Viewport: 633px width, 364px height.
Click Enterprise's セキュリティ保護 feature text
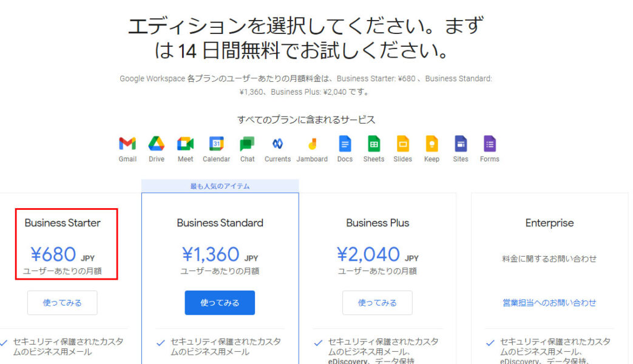pos(555,351)
